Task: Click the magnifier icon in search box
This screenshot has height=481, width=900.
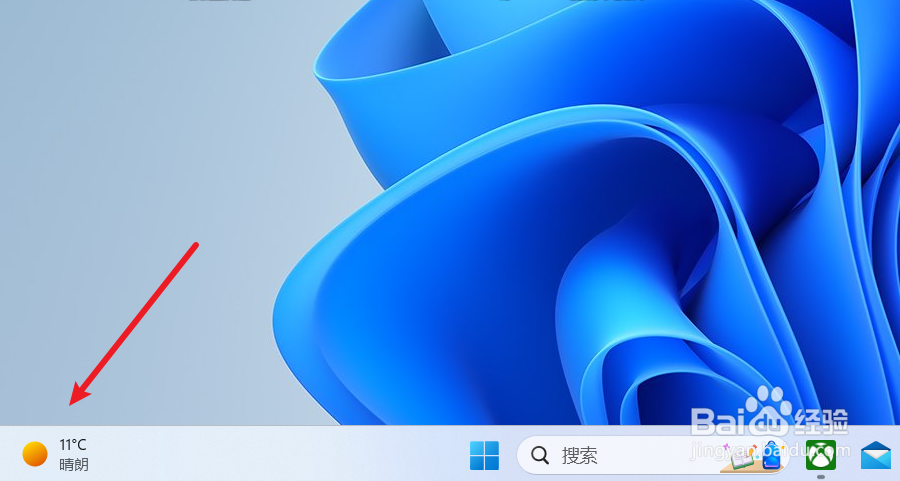Action: pyautogui.click(x=540, y=455)
